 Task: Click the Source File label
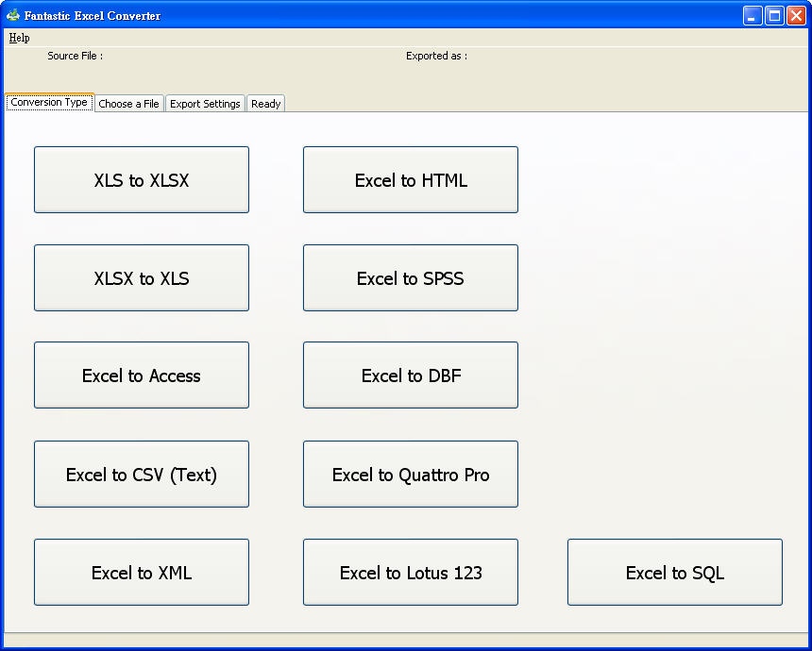[76, 56]
